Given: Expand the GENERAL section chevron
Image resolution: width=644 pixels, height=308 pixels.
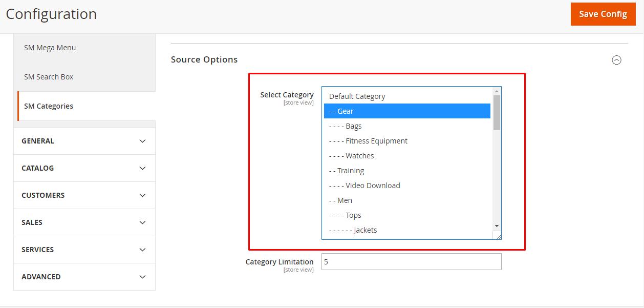Looking at the screenshot, I should 142,141.
